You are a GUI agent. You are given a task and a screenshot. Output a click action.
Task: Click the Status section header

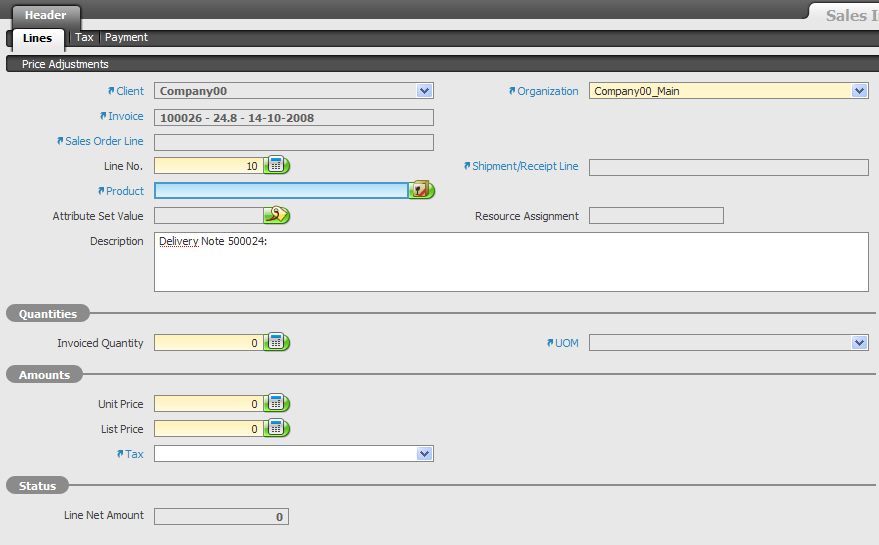tap(38, 486)
